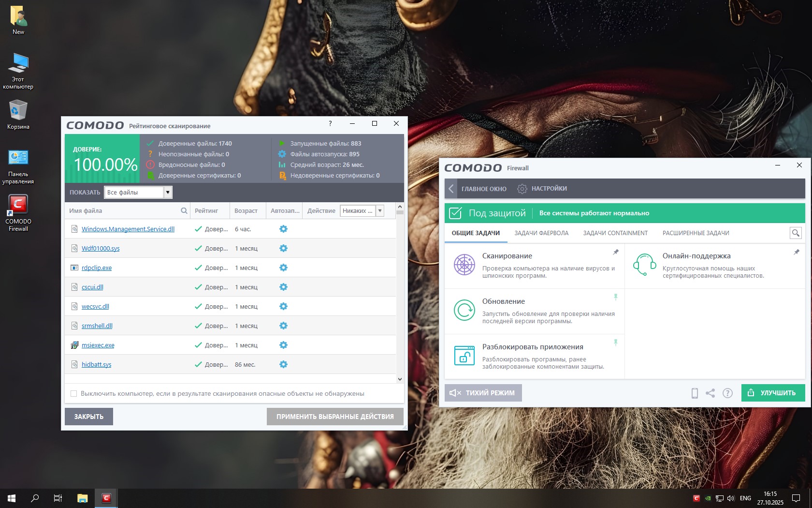This screenshot has width=812, height=508.
Task: Open gear actions for Wdf01000.sys
Action: pos(283,248)
